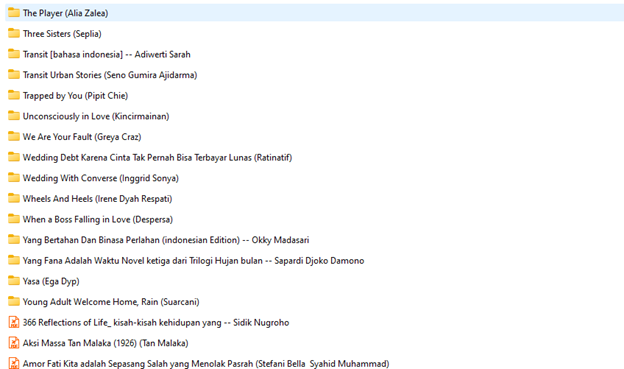The image size is (624, 369).
Task: Click folder icon for We Are Your Fault
Action: pyautogui.click(x=14, y=137)
